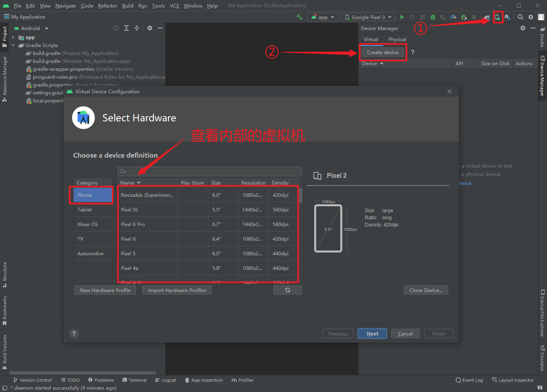Run the app with the green play icon

[402, 17]
